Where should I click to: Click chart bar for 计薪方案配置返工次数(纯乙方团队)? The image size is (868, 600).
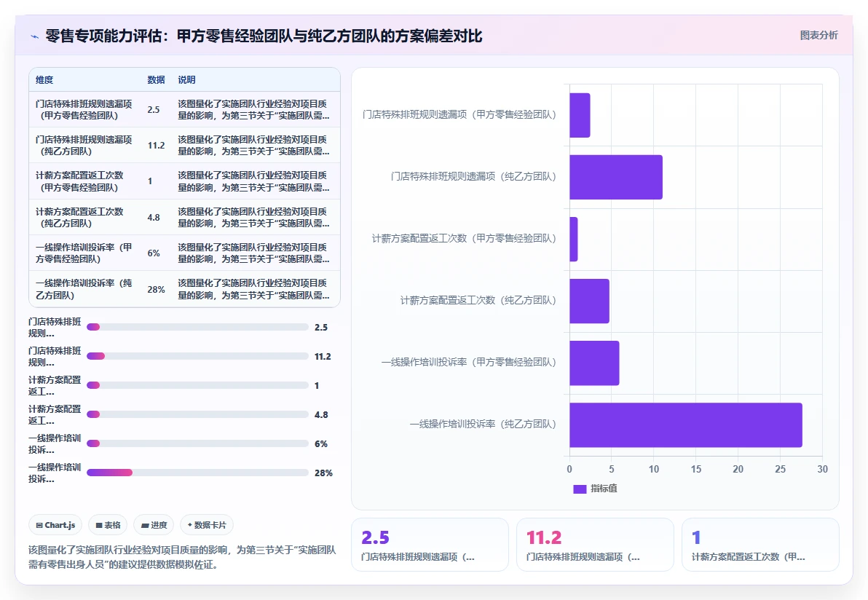click(589, 301)
